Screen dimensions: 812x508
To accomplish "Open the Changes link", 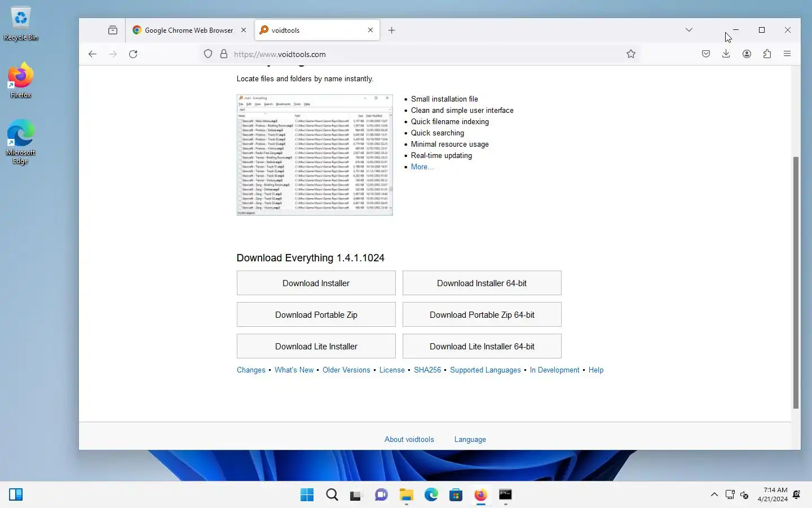I will [x=251, y=370].
